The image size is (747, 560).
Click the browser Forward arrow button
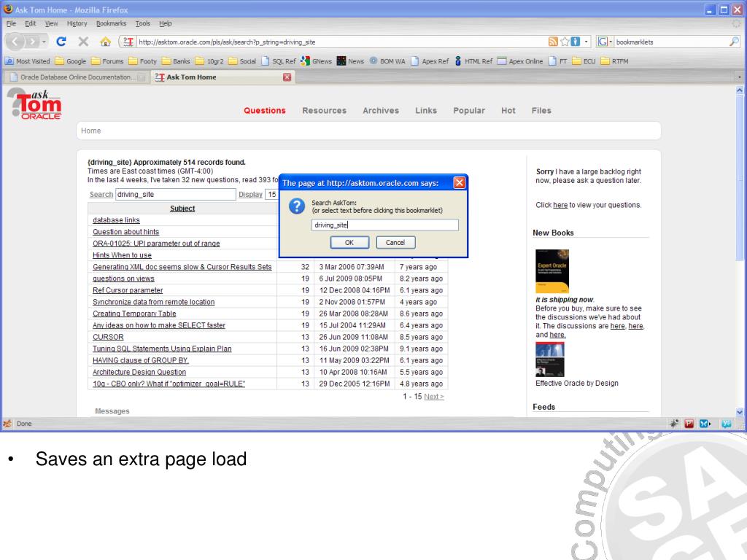(x=32, y=42)
